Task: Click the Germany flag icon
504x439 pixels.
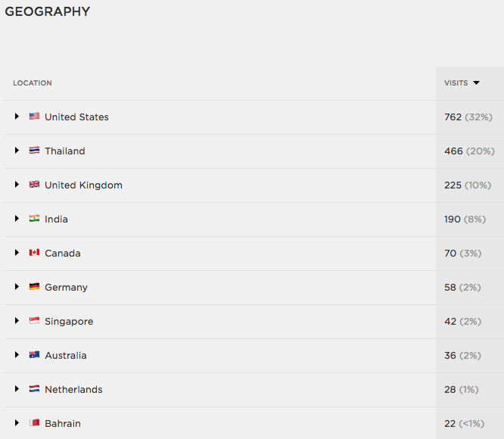Action: (x=34, y=286)
